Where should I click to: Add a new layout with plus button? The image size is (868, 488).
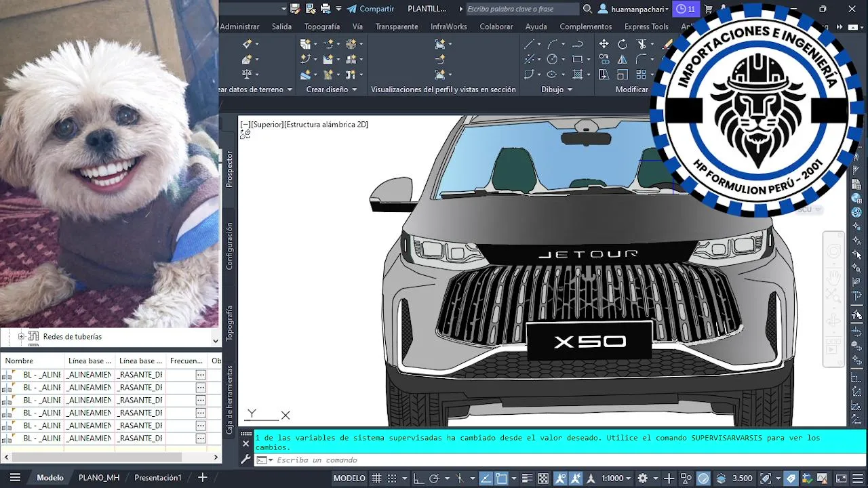click(202, 478)
